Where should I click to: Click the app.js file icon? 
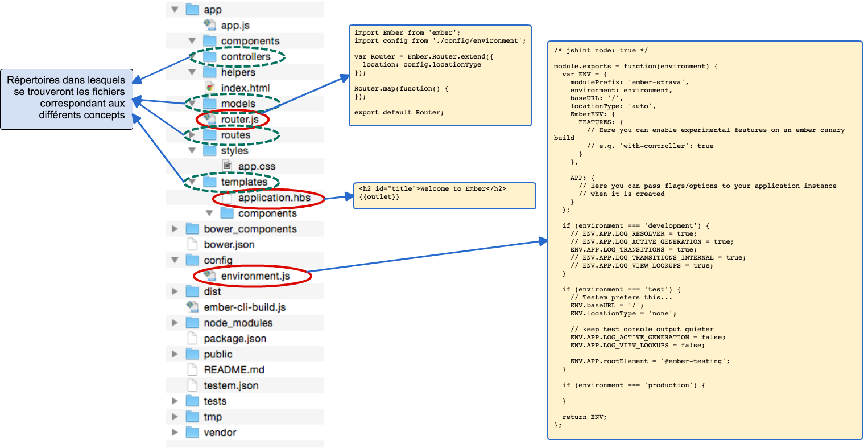pyautogui.click(x=210, y=25)
